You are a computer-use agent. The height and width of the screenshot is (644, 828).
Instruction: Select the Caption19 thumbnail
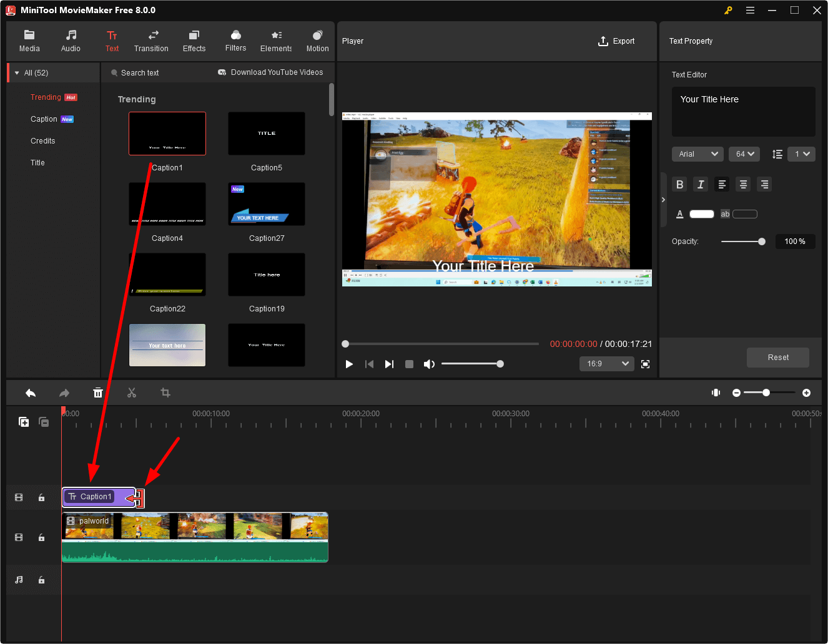point(267,275)
